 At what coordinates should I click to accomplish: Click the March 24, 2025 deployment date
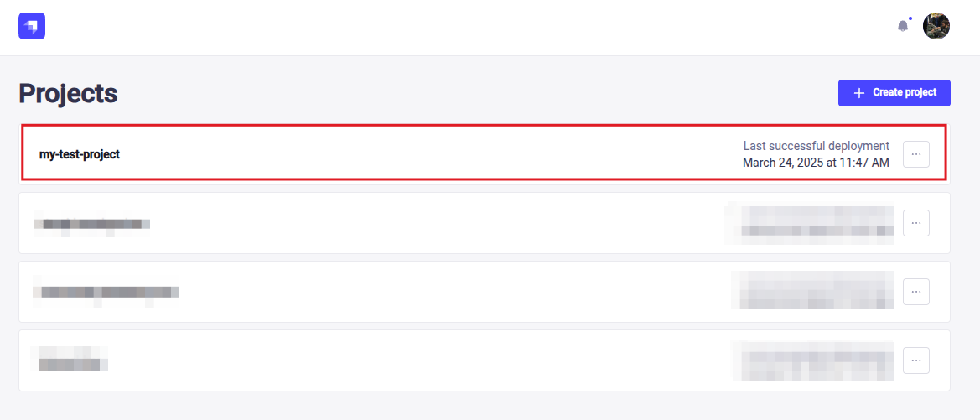click(x=816, y=163)
